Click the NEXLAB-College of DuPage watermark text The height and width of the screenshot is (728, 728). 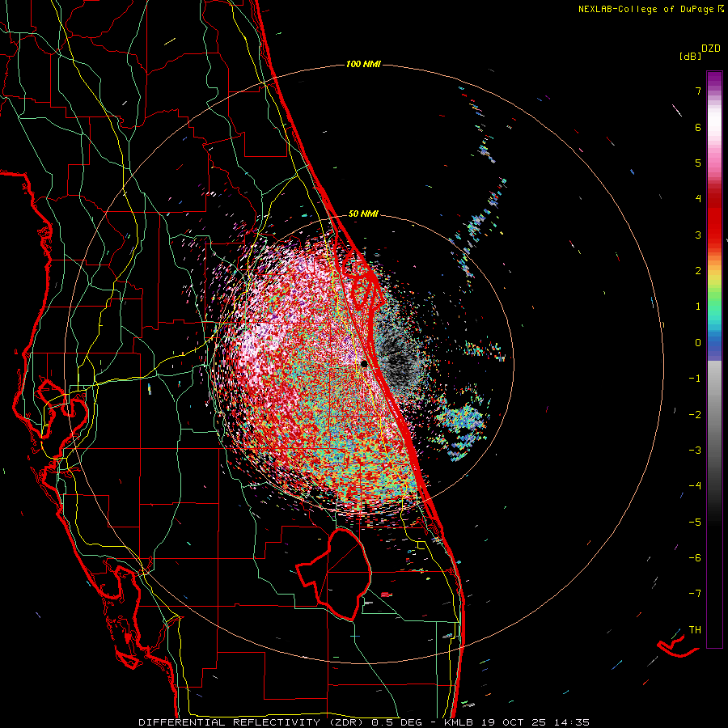click(x=651, y=9)
